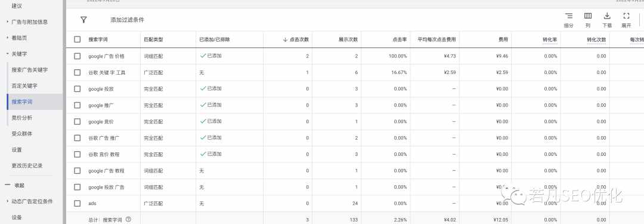The height and width of the screenshot is (224, 644).
Task: Check the box for ads row
Action: click(77, 204)
